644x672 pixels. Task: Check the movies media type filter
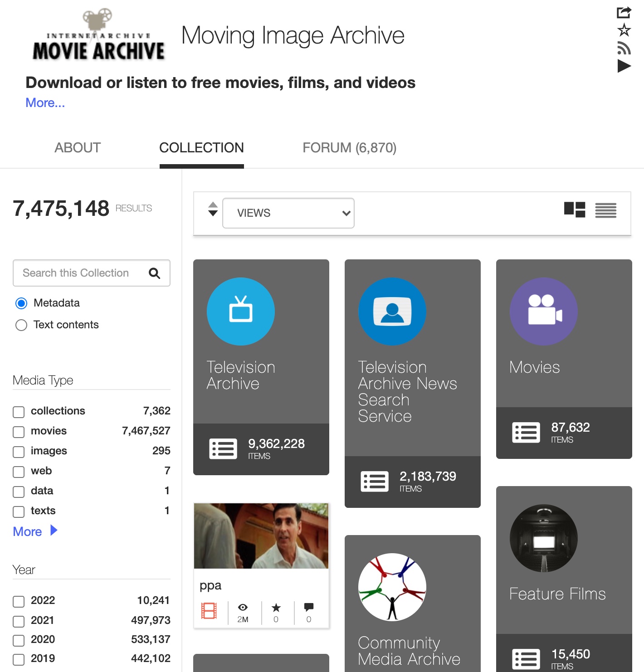pyautogui.click(x=19, y=432)
